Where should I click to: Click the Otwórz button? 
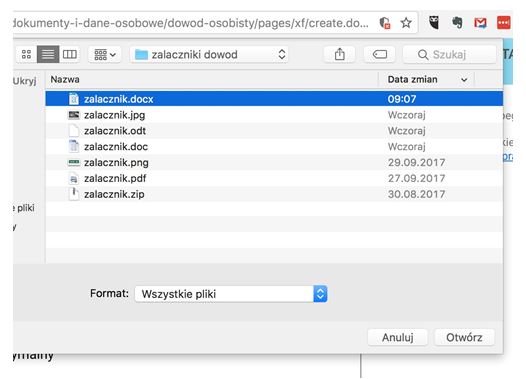pos(464,337)
